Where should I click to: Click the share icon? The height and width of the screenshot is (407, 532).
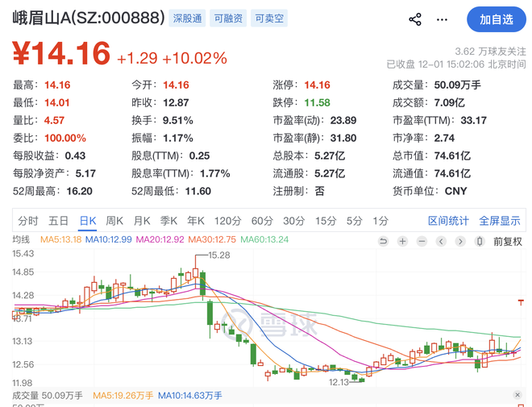[x=415, y=19]
